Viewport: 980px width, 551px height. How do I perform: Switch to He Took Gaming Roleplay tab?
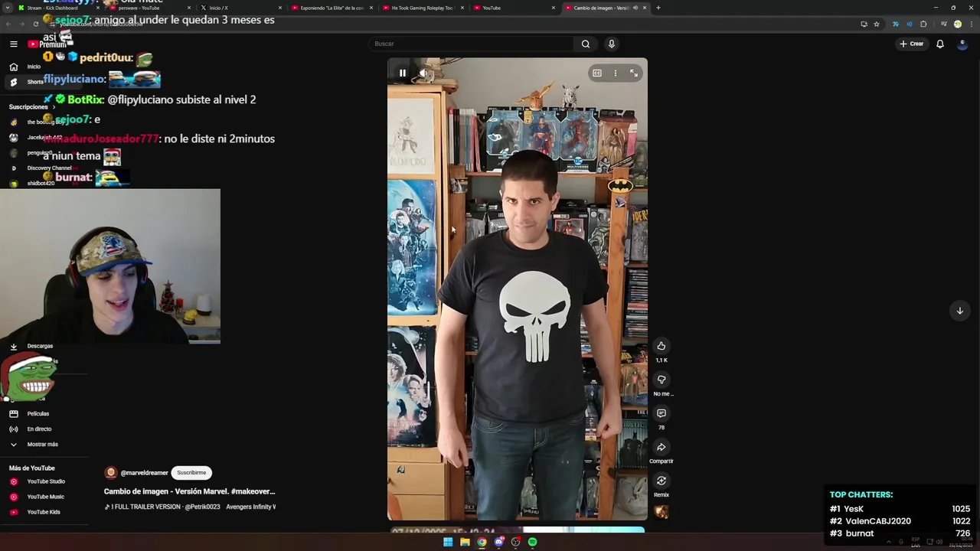pyautogui.click(x=422, y=8)
